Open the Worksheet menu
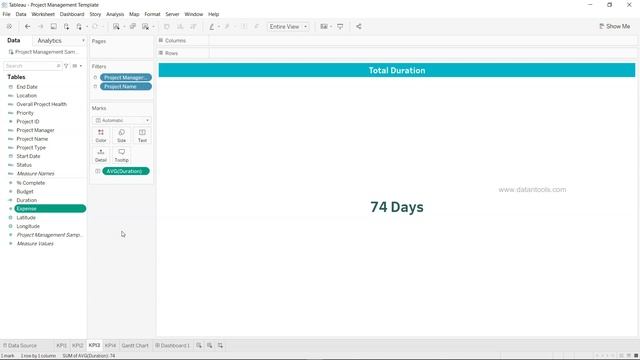This screenshot has width=640, height=360. coord(43,14)
